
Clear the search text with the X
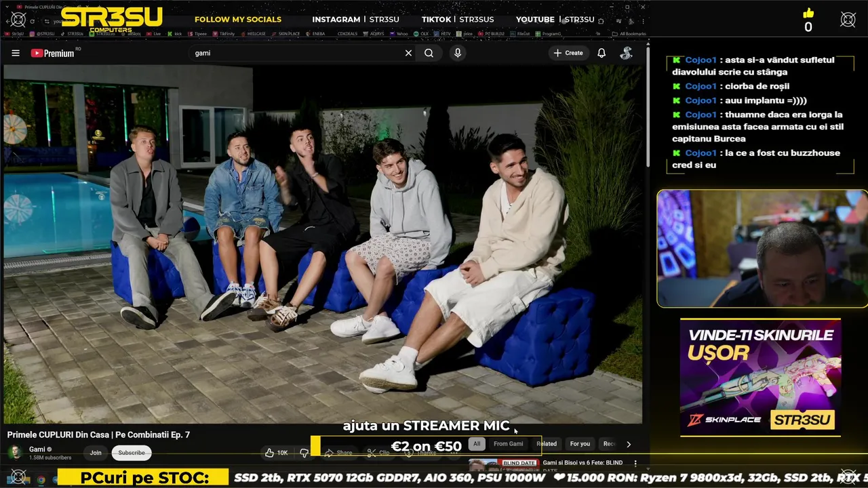pos(408,53)
